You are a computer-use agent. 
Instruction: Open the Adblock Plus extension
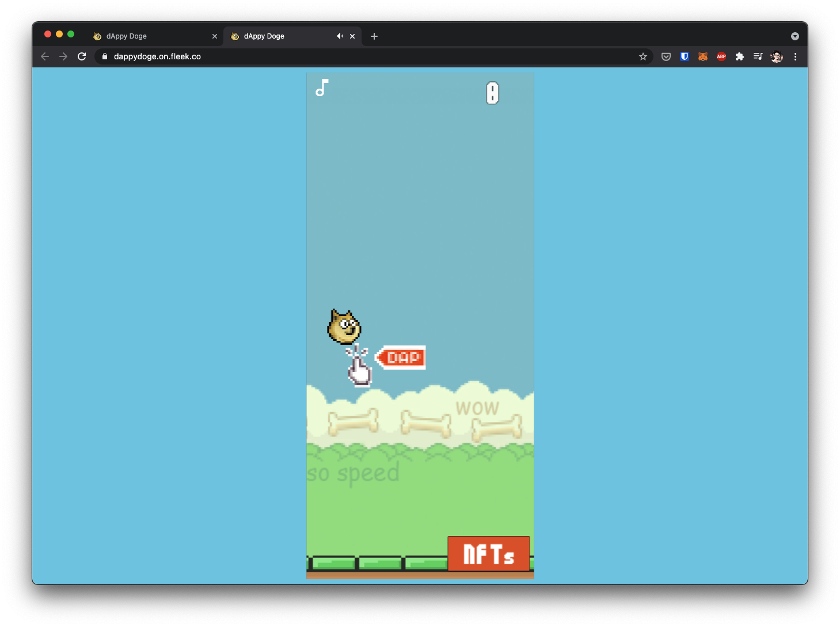(721, 56)
